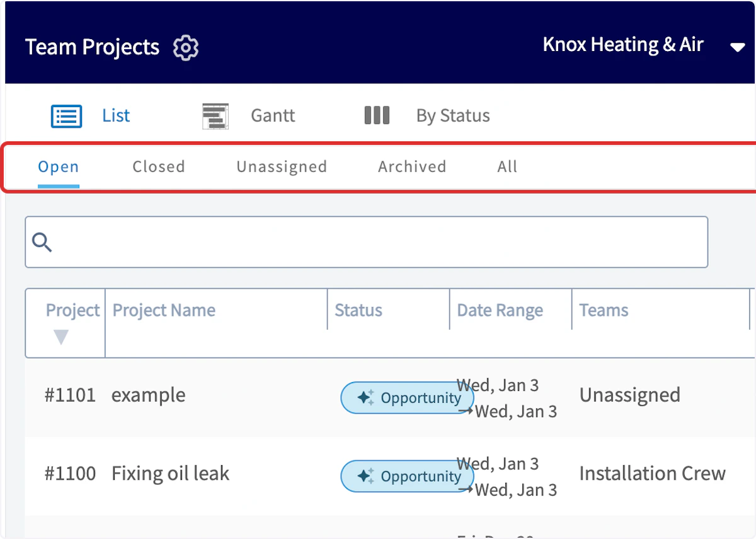The width and height of the screenshot is (756, 539).
Task: Open the Knox Heating & Air dropdown
Action: click(x=738, y=48)
